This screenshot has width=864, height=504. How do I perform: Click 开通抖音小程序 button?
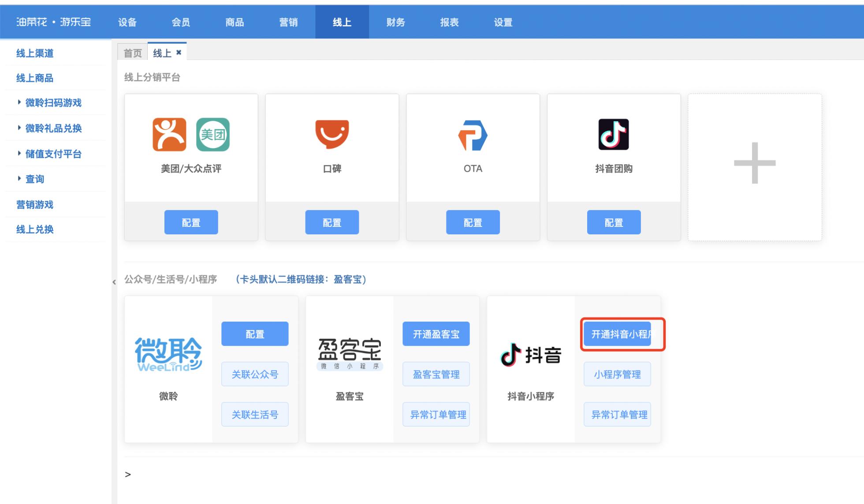617,334
